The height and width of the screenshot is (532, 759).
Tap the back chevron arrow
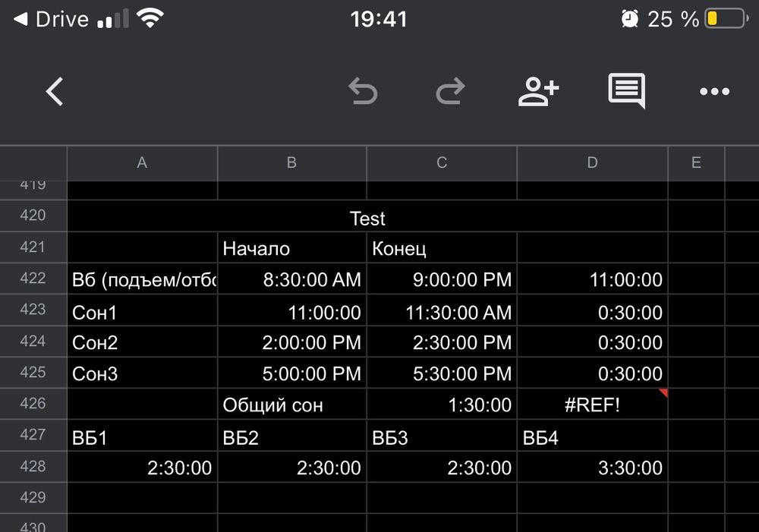click(54, 92)
